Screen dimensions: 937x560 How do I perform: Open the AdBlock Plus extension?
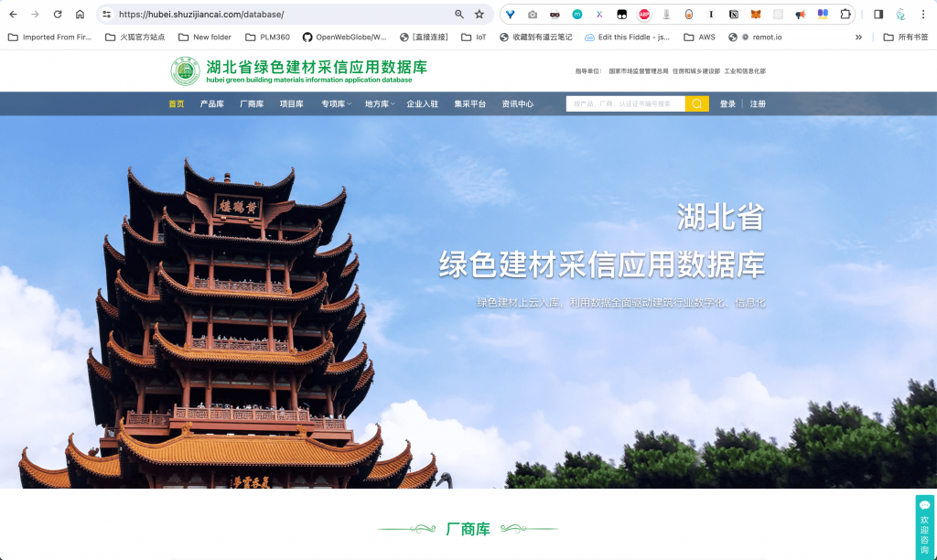coord(644,15)
